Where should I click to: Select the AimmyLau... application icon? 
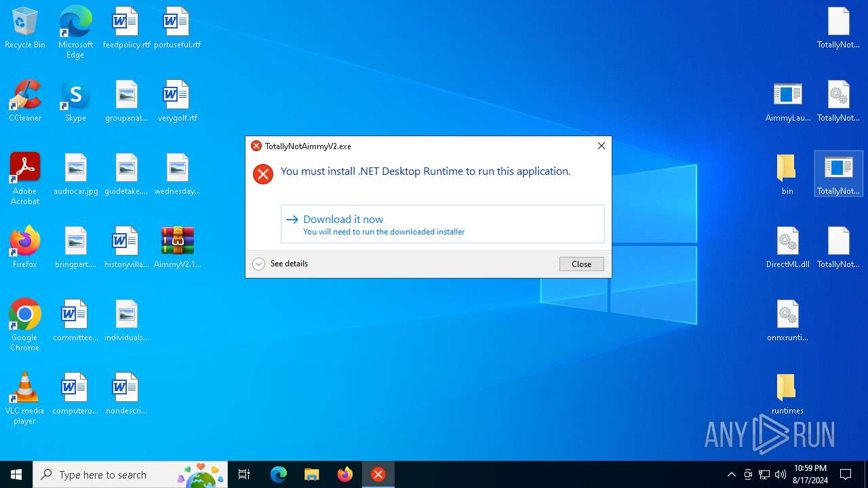[x=787, y=102]
